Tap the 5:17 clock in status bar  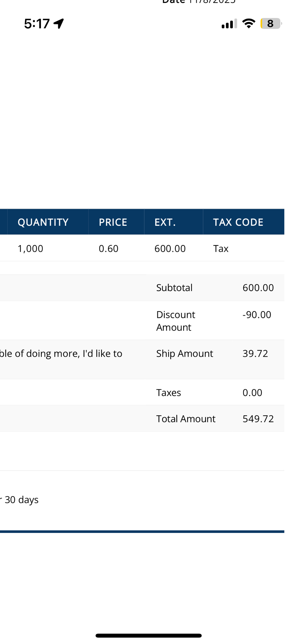[x=37, y=24]
